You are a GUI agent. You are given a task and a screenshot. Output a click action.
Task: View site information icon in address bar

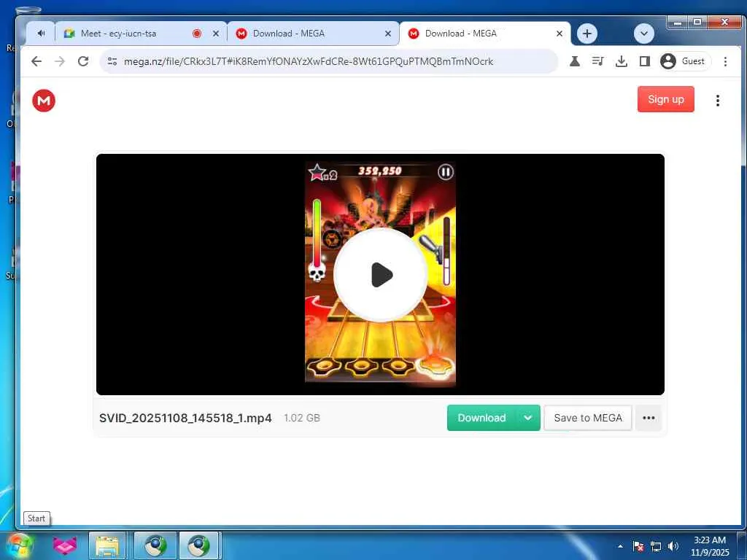pos(112,61)
